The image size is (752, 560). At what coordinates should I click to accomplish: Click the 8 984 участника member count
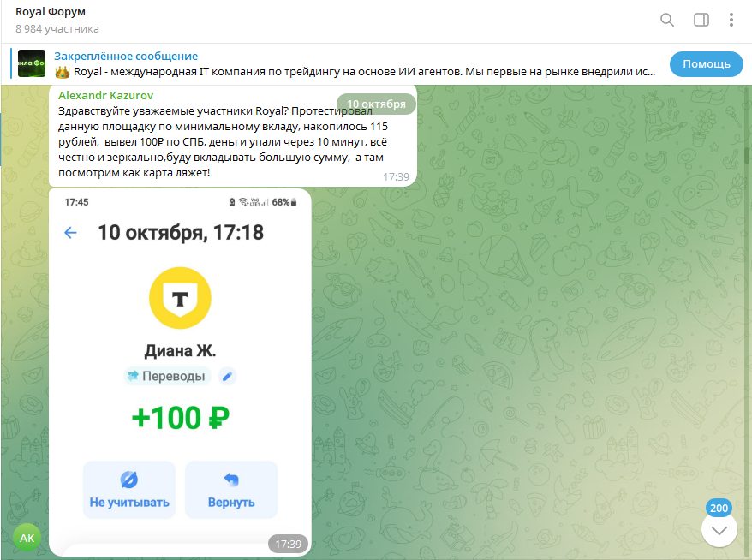57,29
